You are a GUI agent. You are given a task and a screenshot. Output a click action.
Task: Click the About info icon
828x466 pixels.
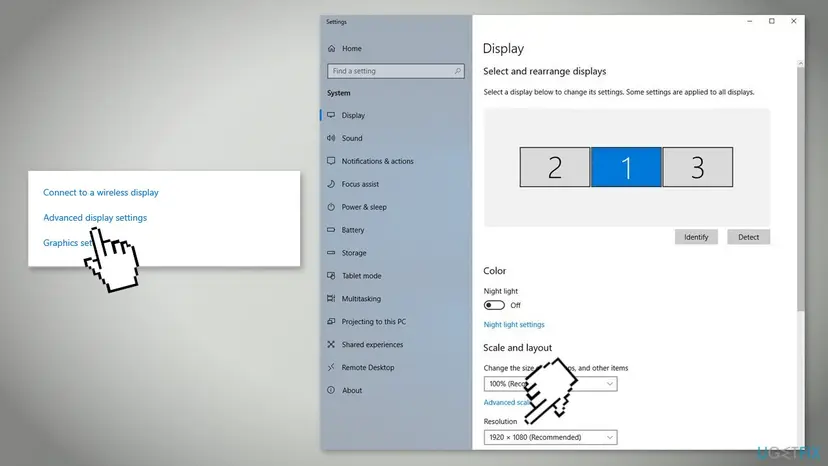(331, 390)
